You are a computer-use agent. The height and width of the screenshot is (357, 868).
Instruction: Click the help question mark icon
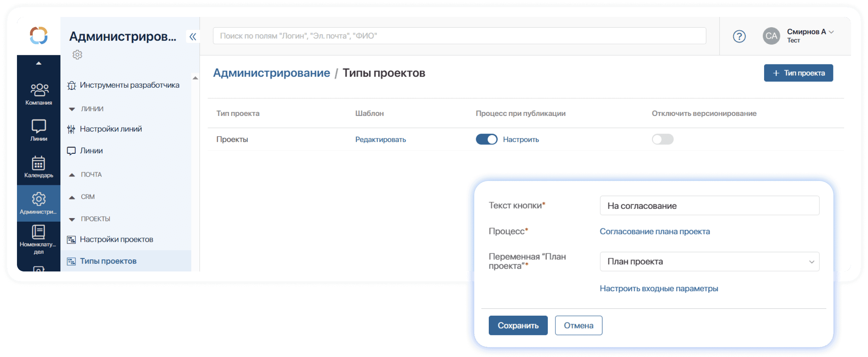(739, 36)
